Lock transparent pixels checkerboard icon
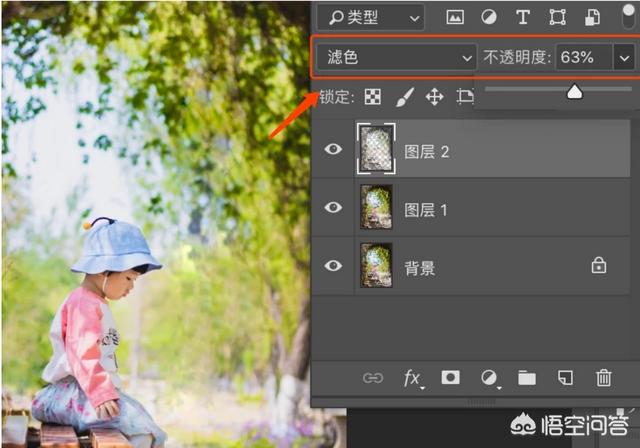Screen dimensions: 640x448 click(x=372, y=97)
